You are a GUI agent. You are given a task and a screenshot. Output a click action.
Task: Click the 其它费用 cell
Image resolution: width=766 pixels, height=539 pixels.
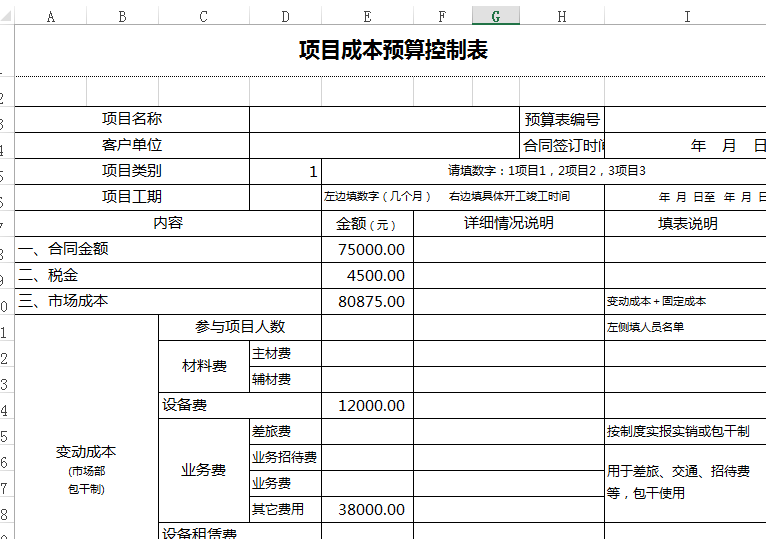[x=285, y=509]
